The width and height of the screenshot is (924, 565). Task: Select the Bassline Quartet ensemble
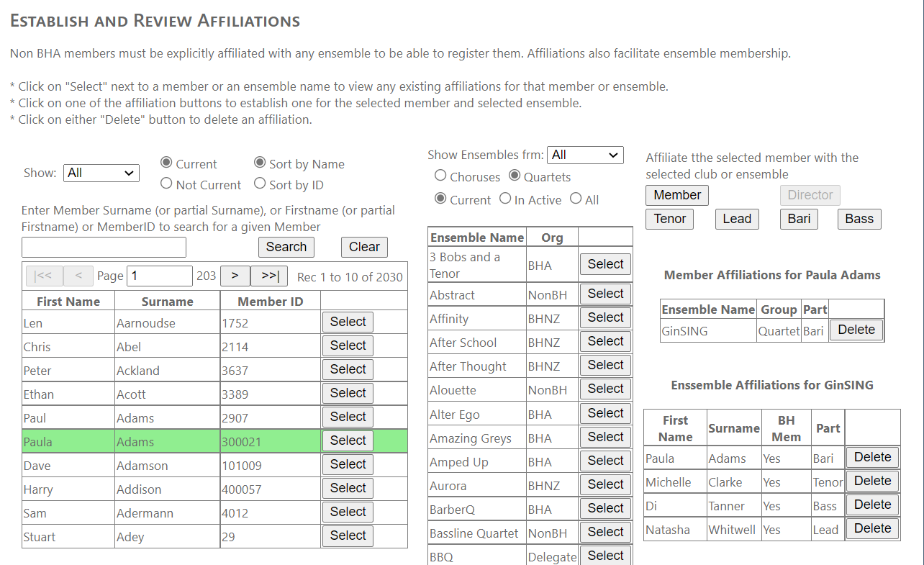(605, 532)
